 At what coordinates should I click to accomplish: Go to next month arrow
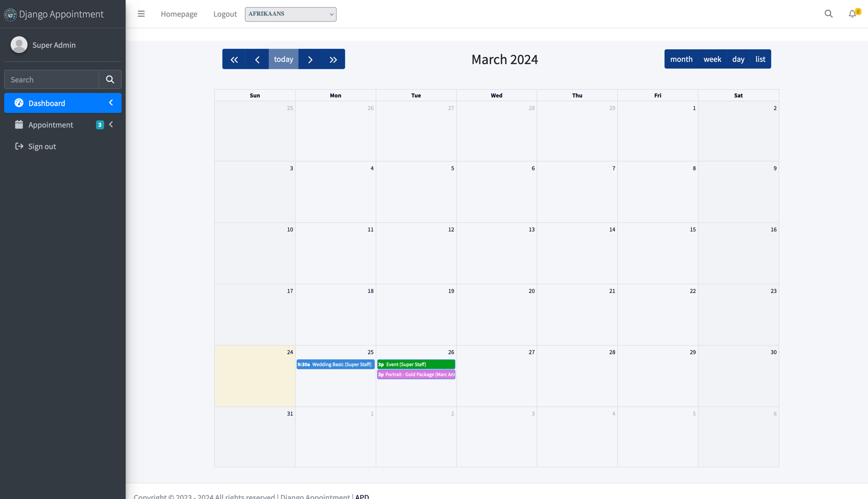tap(310, 59)
